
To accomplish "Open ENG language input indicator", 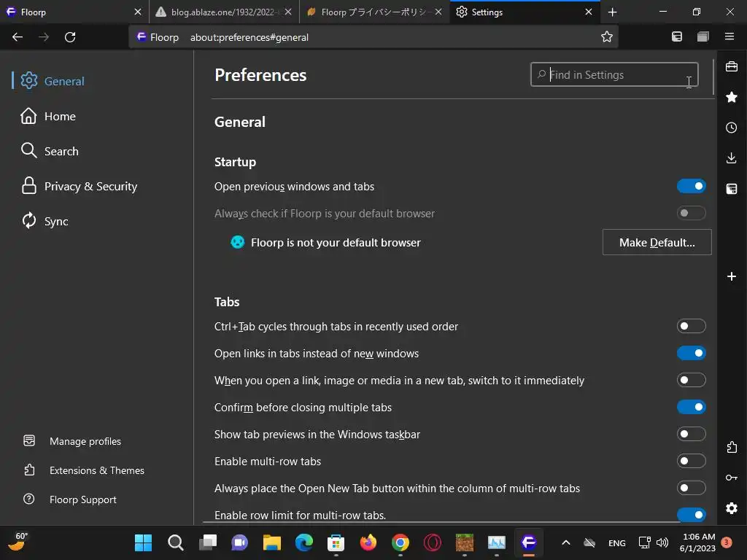I will pos(617,542).
